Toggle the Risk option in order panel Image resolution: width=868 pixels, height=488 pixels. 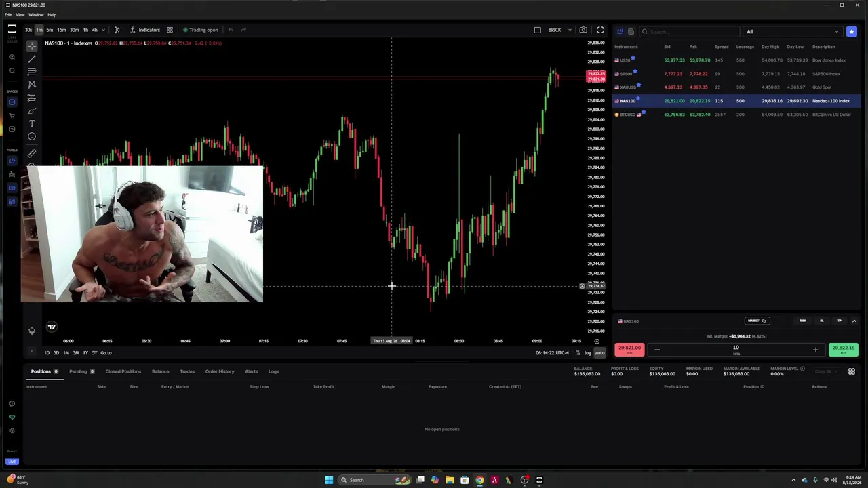tap(803, 321)
